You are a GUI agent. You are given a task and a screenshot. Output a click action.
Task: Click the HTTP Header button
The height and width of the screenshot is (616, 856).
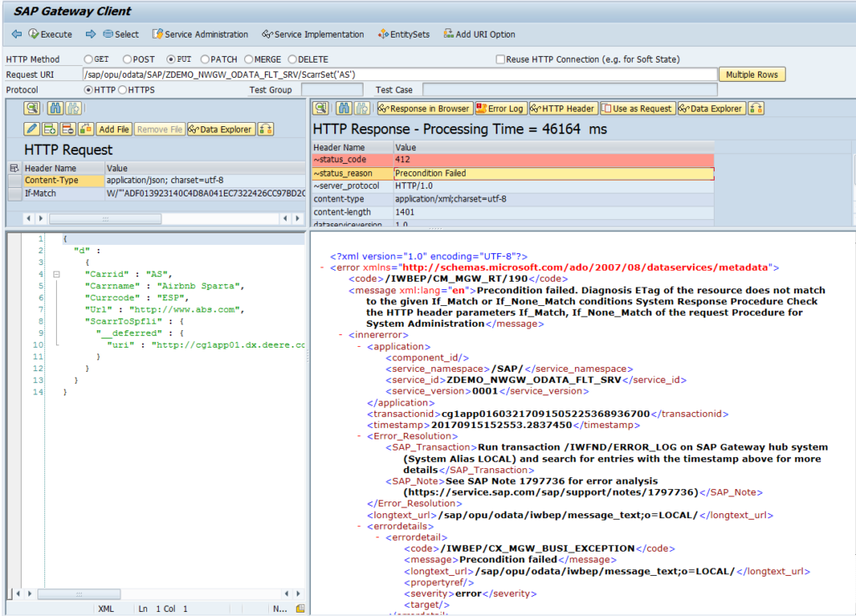point(563,108)
